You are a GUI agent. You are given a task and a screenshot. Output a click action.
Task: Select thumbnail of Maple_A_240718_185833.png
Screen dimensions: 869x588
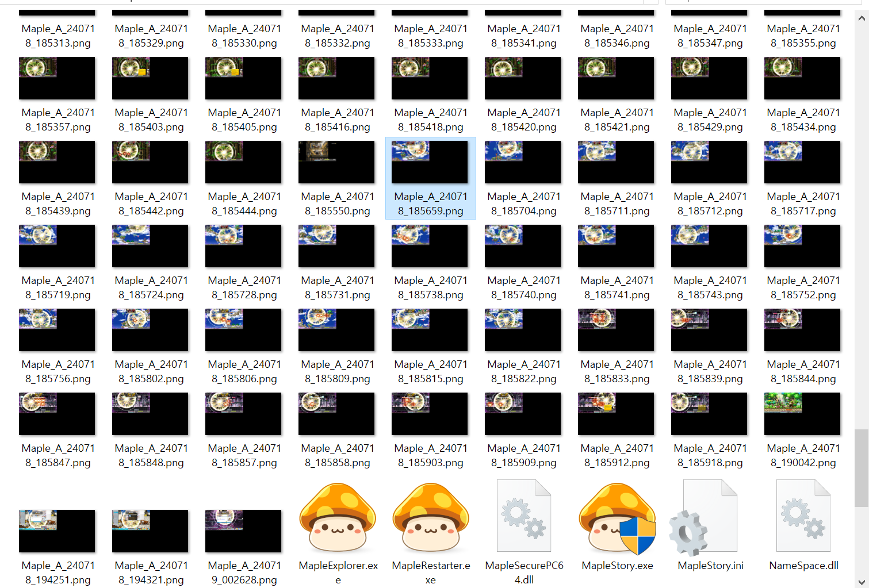click(x=616, y=330)
